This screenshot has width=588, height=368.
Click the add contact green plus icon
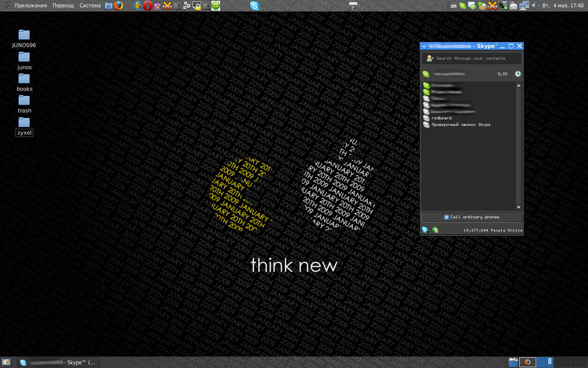click(435, 230)
